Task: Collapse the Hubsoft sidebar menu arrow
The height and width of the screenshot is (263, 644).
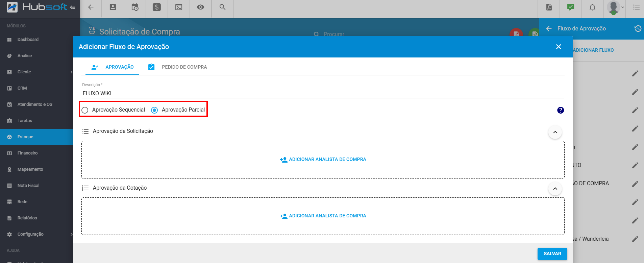Action: (73, 7)
